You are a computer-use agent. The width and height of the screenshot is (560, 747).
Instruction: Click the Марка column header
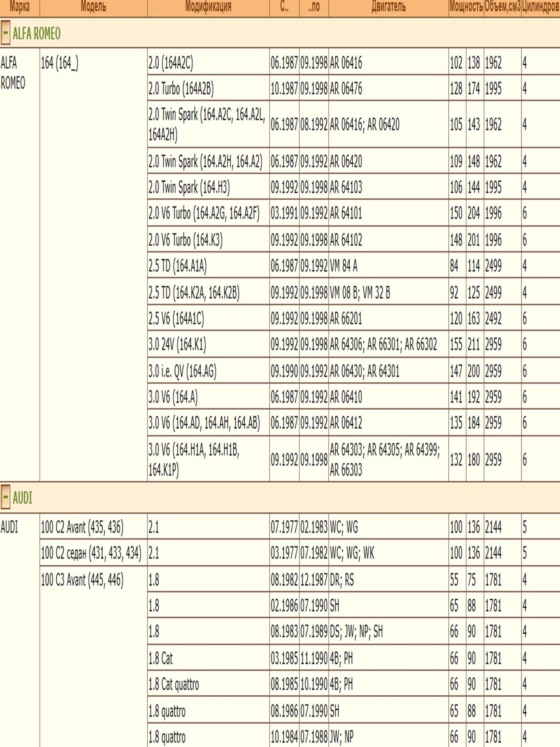pos(19,7)
